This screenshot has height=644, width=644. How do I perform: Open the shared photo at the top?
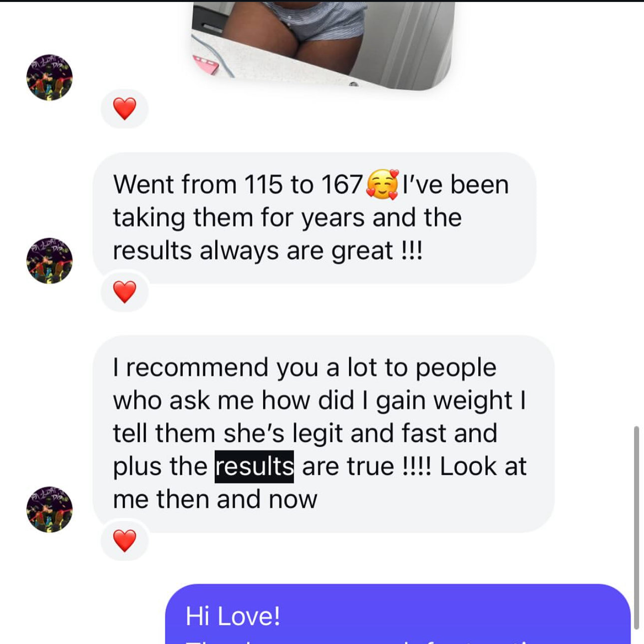coord(322,46)
